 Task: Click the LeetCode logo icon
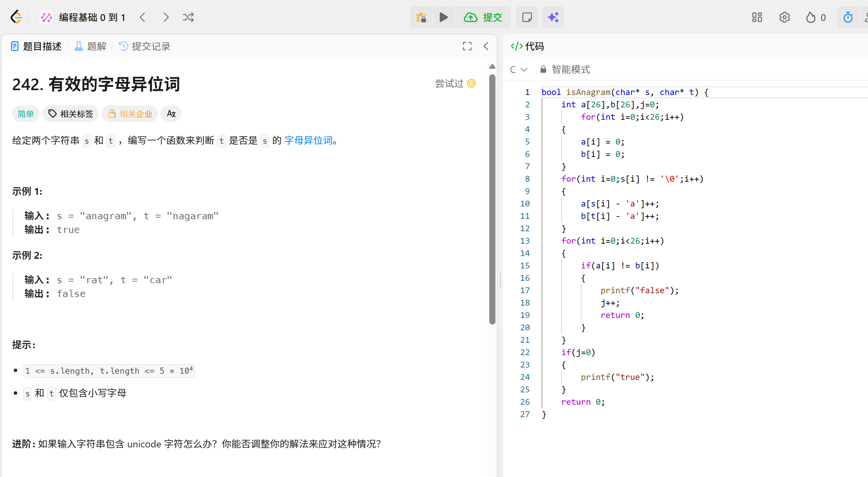pyautogui.click(x=16, y=17)
